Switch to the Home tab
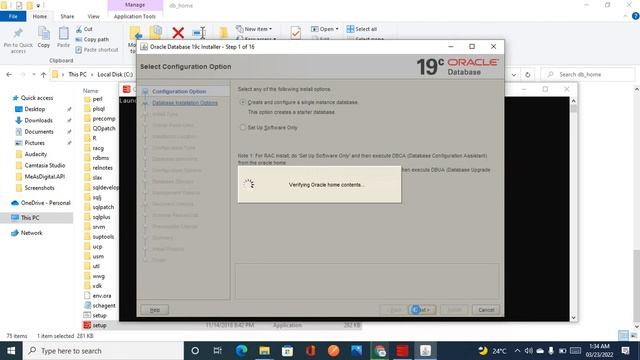This screenshot has width=640, height=360. [40, 16]
